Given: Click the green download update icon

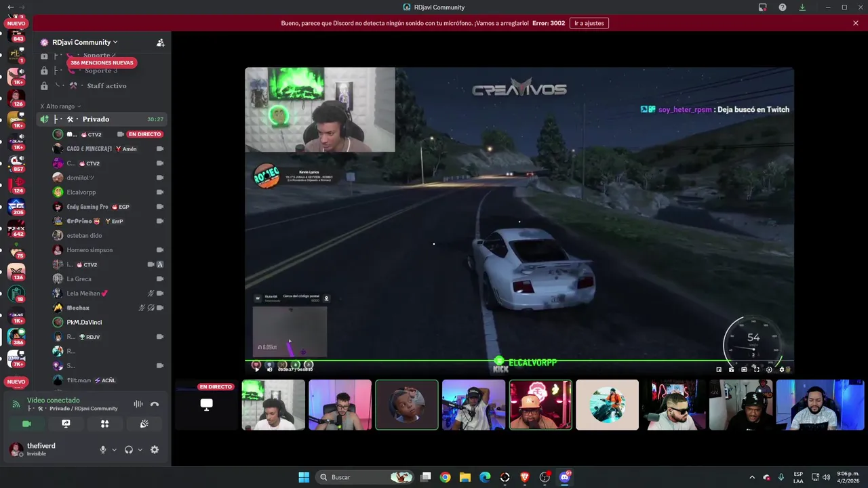Looking at the screenshot, I should click(x=802, y=7).
